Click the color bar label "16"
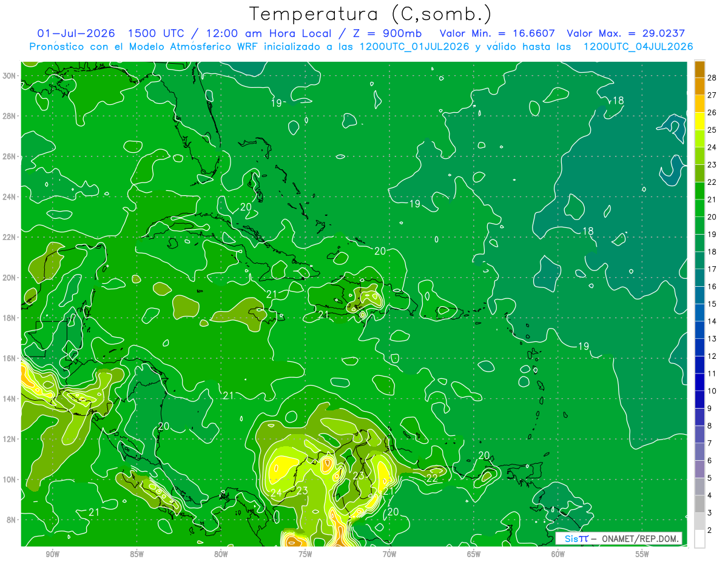Viewport: 728px width, 562px height. (x=712, y=286)
